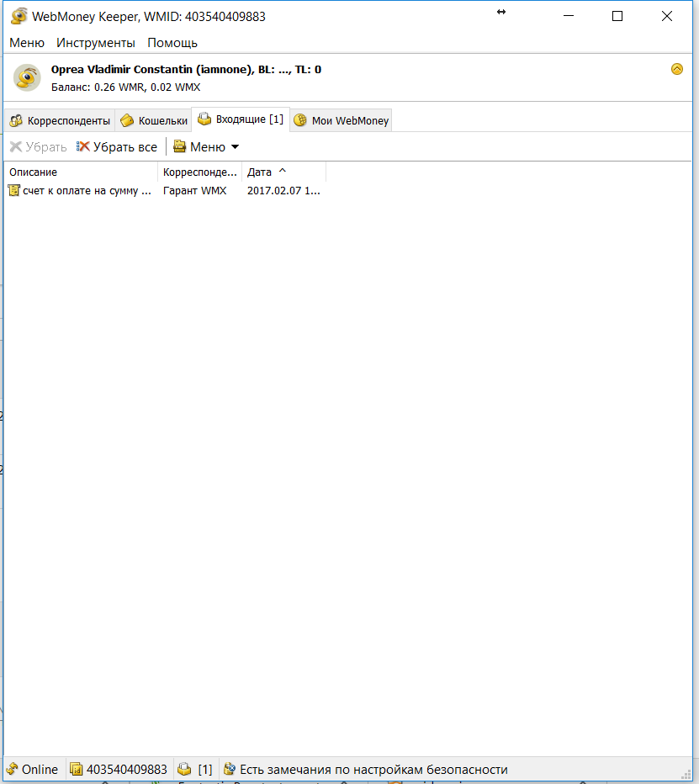Open the Меню menu bar item

[x=27, y=43]
